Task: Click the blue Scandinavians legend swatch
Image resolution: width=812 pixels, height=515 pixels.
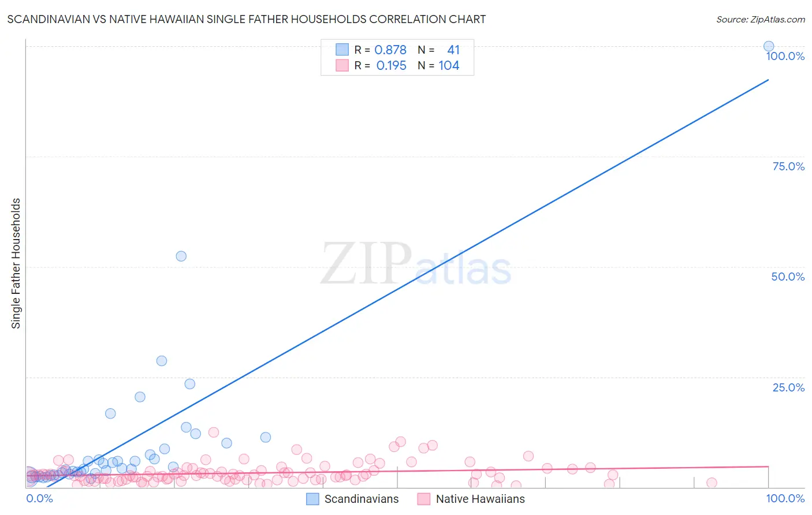Action: (312, 499)
